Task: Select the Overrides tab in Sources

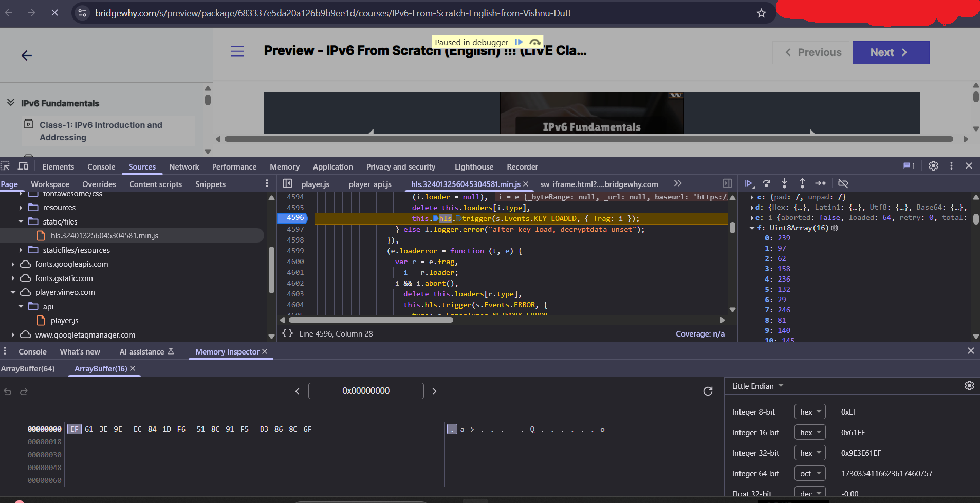Action: 99,184
